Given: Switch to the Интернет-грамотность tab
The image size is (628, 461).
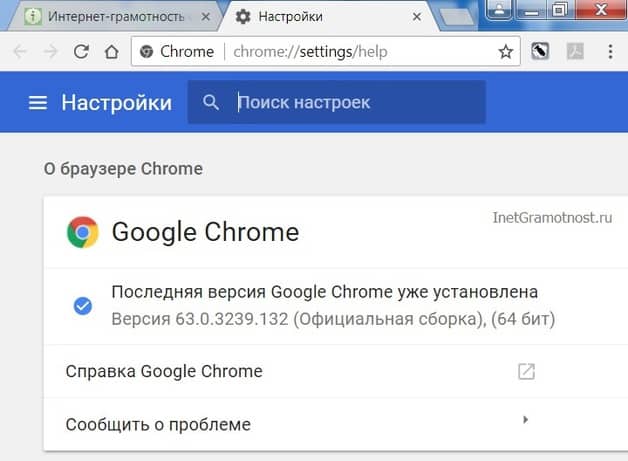Looking at the screenshot, I should click(x=113, y=17).
